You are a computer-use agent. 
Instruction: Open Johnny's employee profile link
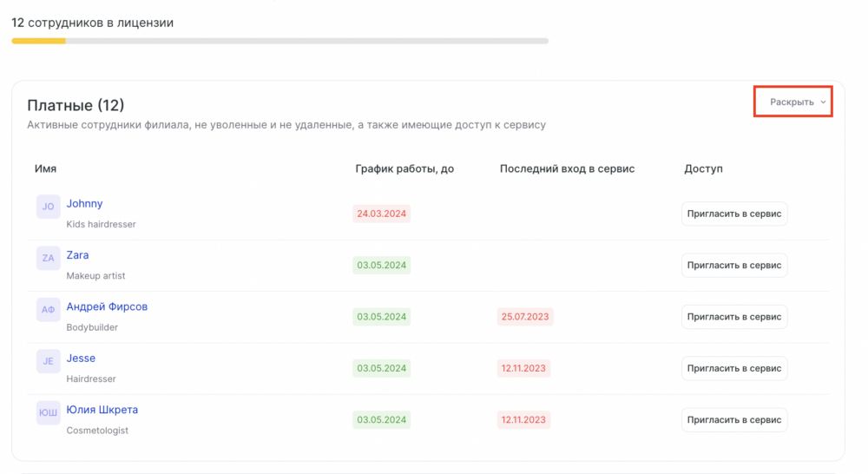pos(85,203)
